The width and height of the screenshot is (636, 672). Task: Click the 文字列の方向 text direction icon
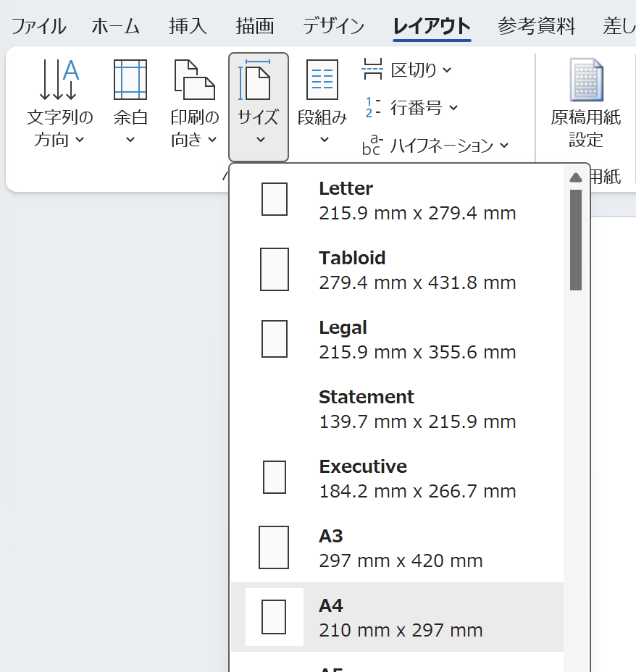click(59, 80)
